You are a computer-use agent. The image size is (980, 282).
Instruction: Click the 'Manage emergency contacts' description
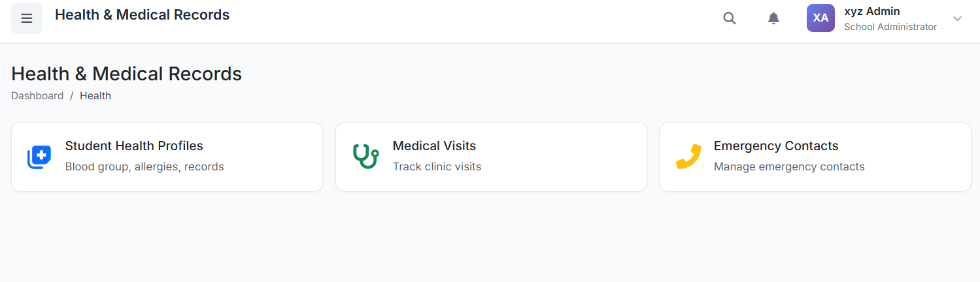[789, 167]
